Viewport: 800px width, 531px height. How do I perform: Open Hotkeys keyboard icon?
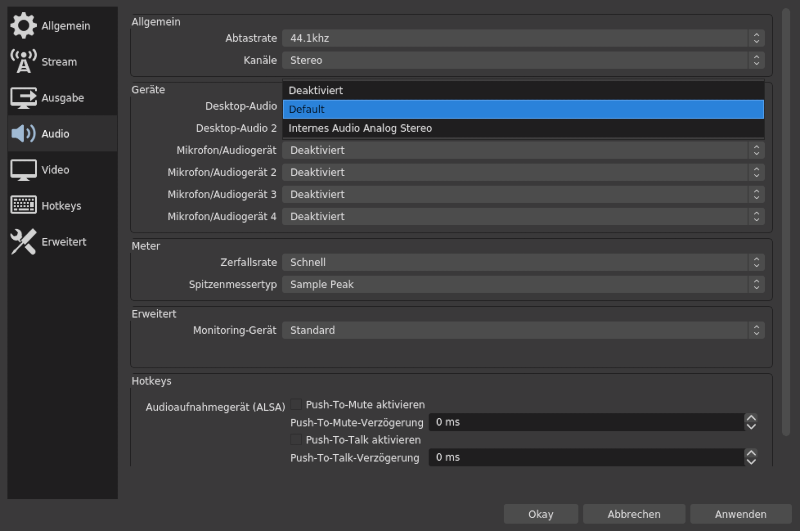[23, 206]
